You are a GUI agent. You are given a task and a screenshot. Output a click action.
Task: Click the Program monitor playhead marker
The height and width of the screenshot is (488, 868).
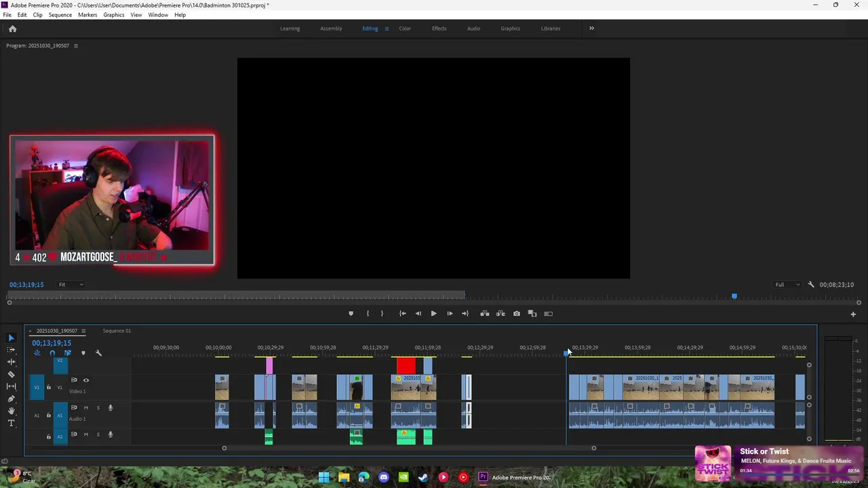click(x=734, y=296)
